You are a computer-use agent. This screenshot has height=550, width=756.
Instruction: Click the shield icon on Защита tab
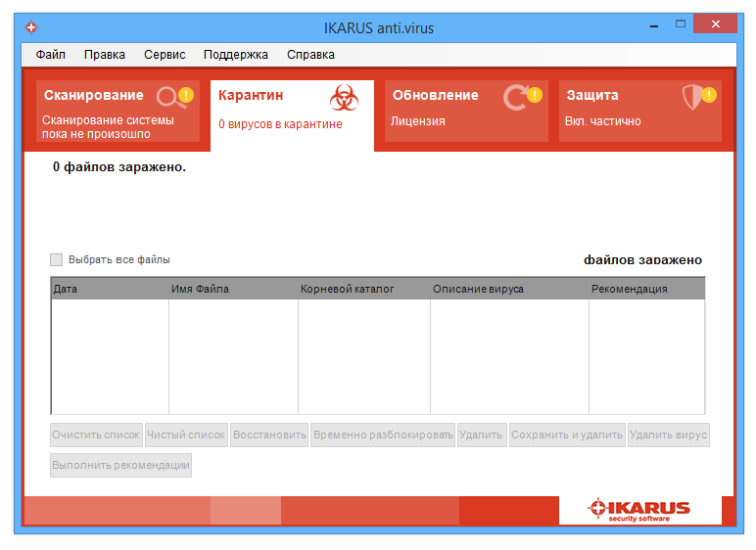692,97
